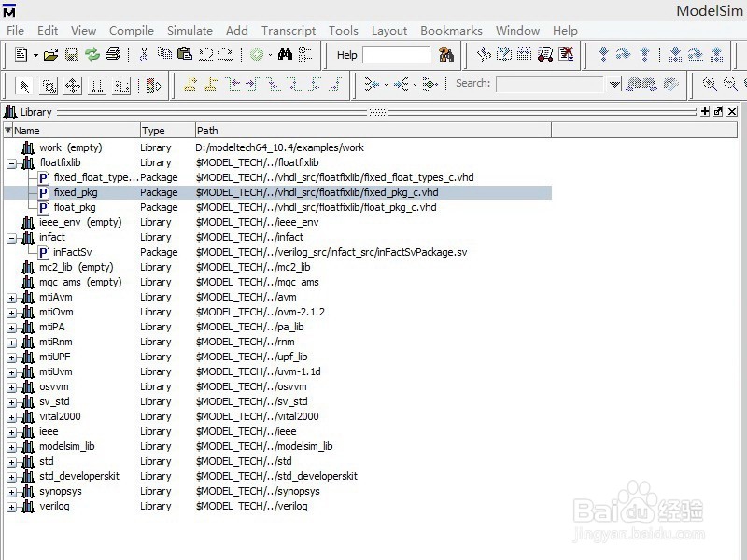
Task: Click the green Reload arrows icon
Action: 92,54
